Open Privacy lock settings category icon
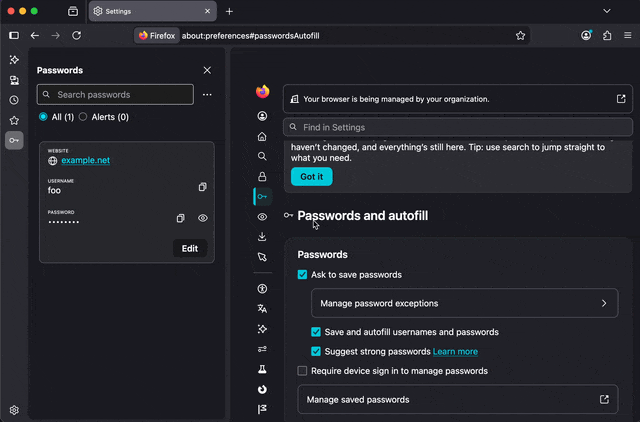Viewport: 640px width, 422px height. coord(262,176)
